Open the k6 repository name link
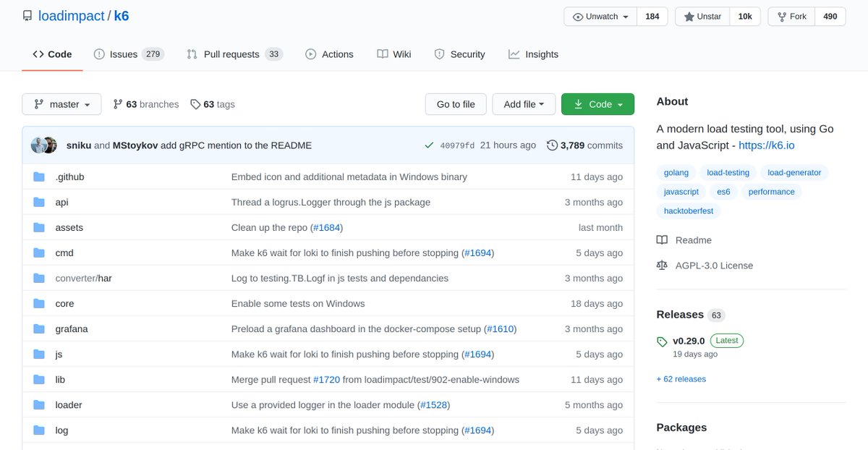Screen dimensions: 868x450 122,16
